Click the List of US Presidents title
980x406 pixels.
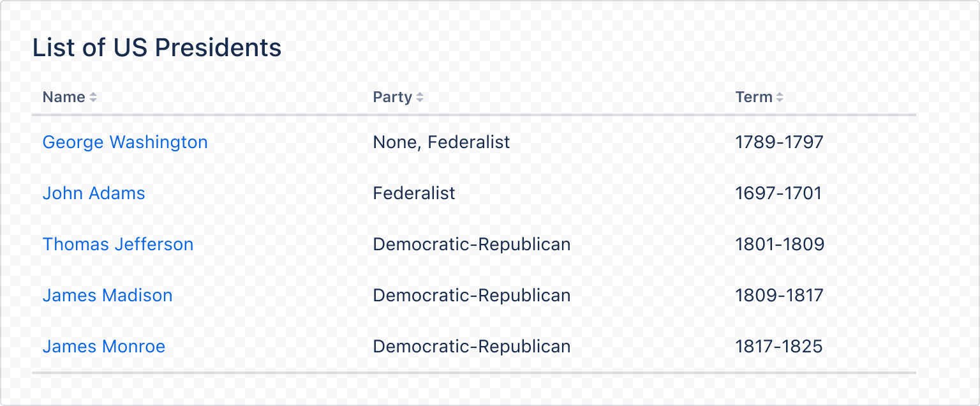[x=157, y=47]
